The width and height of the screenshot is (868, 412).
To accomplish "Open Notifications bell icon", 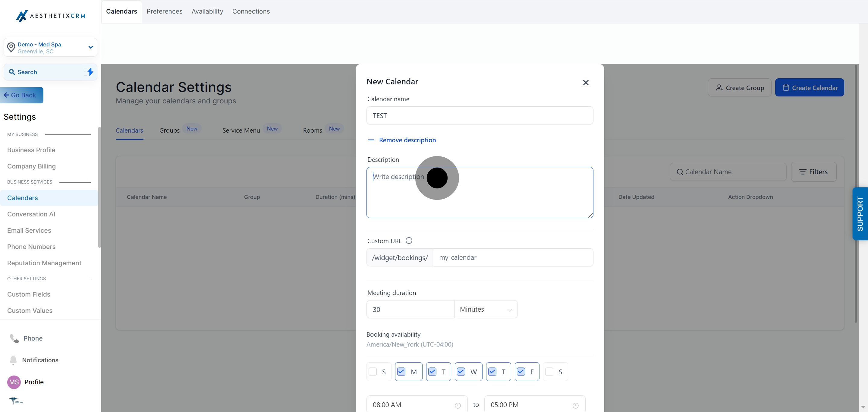I will 13,360.
